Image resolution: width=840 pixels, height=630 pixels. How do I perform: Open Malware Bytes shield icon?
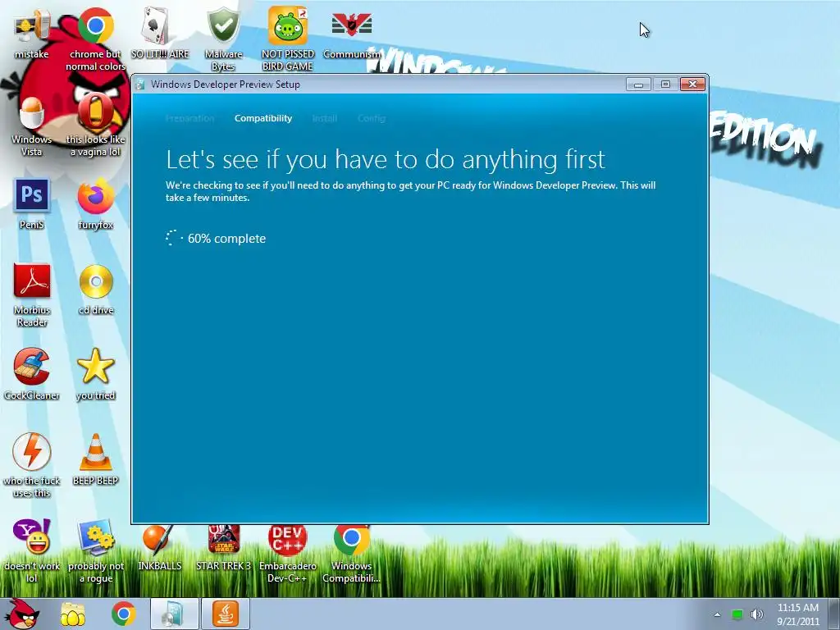[x=223, y=39]
